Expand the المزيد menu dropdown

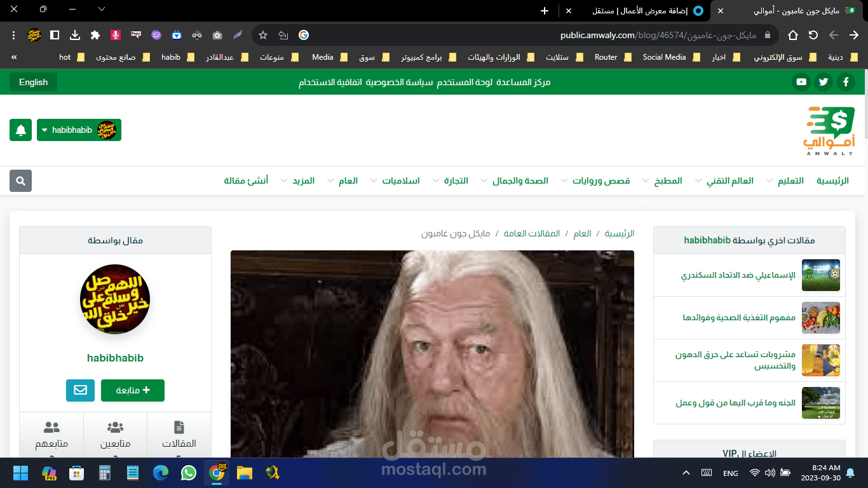click(x=284, y=181)
